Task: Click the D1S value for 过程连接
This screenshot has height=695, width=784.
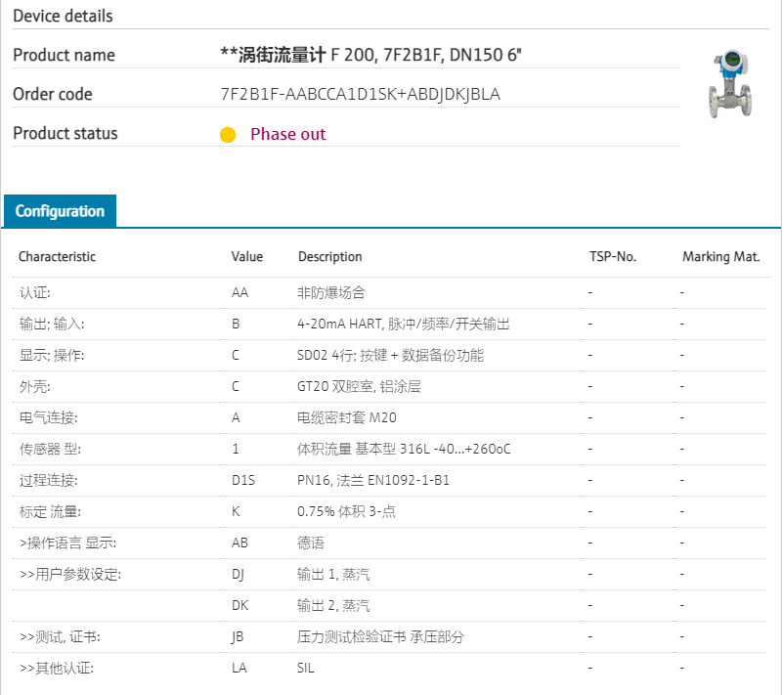Action: (242, 480)
